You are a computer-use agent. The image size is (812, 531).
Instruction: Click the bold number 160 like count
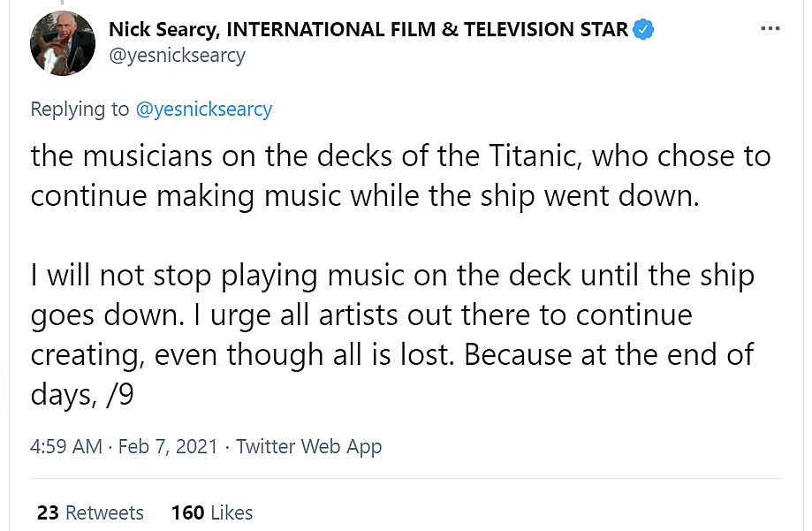187,512
